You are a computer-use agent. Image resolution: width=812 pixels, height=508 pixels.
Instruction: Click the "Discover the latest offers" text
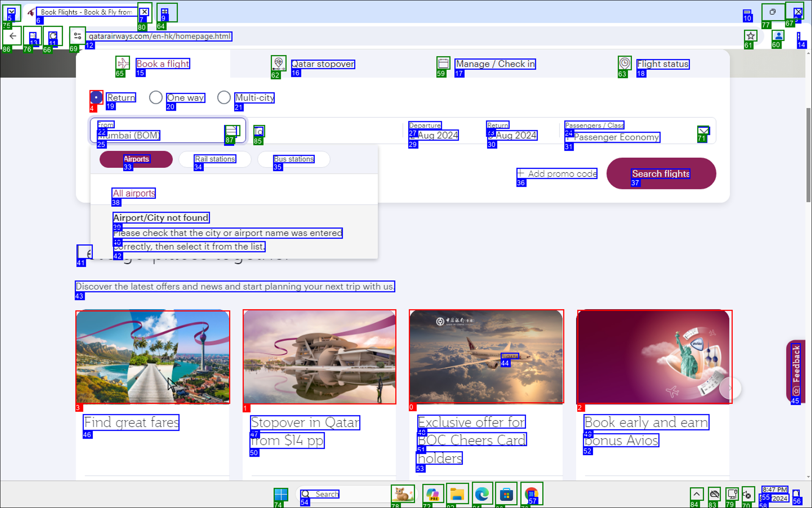pos(235,286)
